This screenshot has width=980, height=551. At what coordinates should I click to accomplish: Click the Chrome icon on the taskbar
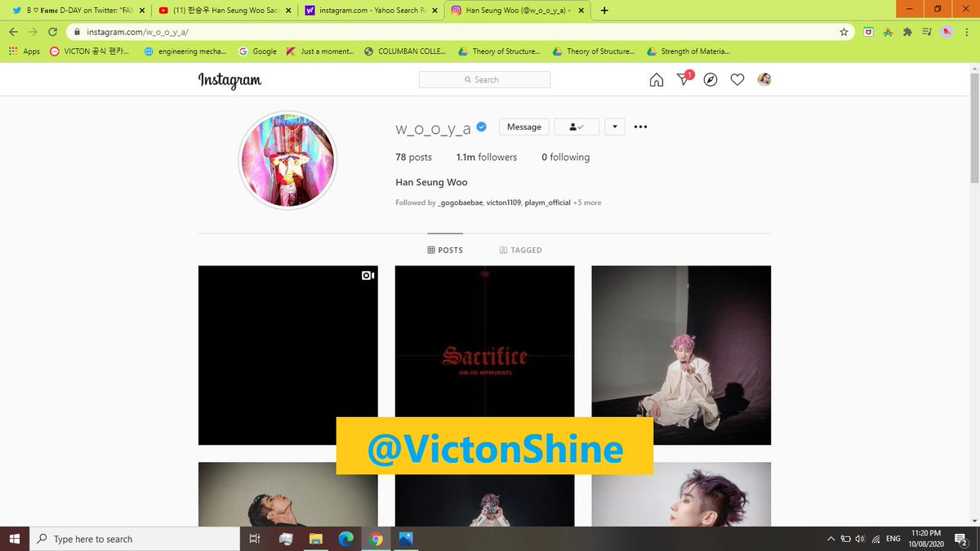[376, 539]
